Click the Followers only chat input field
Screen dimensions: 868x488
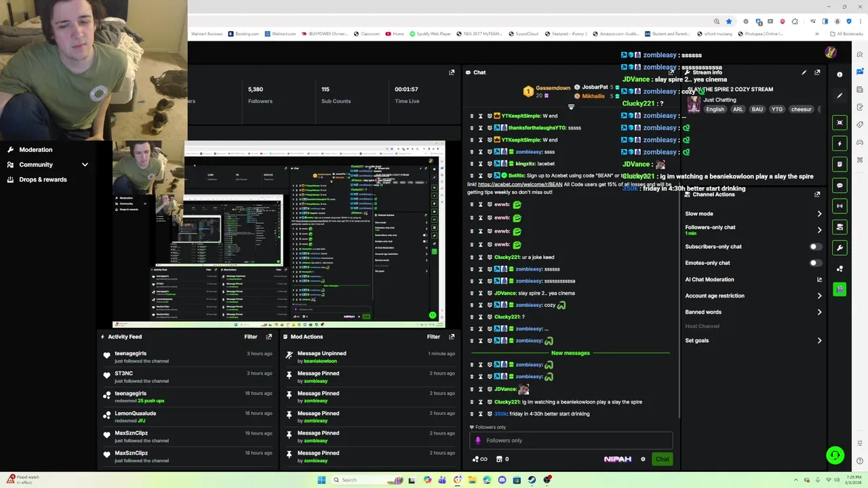point(571,441)
